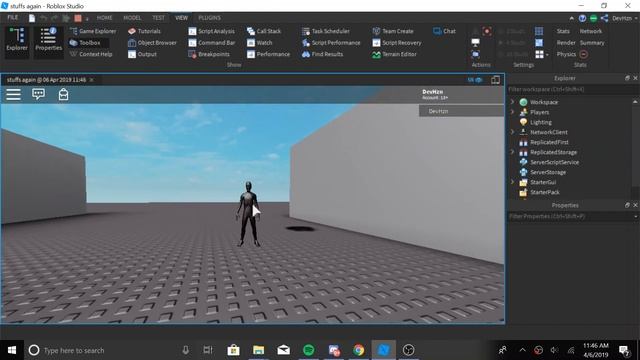Open Context Help

tap(91, 54)
